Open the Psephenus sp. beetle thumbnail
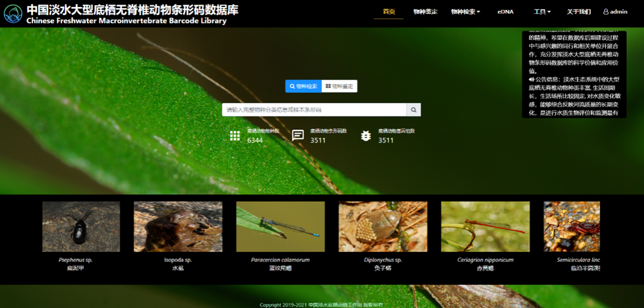This screenshot has width=644, height=308. [x=81, y=226]
